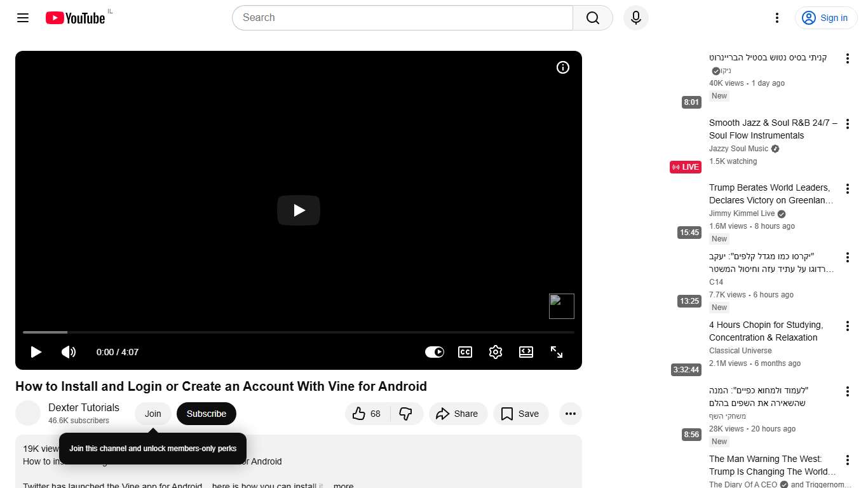Enter fullscreen mode
868x488 pixels.
pos(557,351)
